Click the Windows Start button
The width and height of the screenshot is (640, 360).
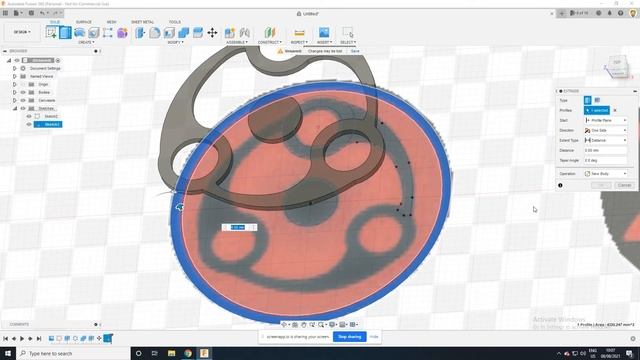click(8, 353)
